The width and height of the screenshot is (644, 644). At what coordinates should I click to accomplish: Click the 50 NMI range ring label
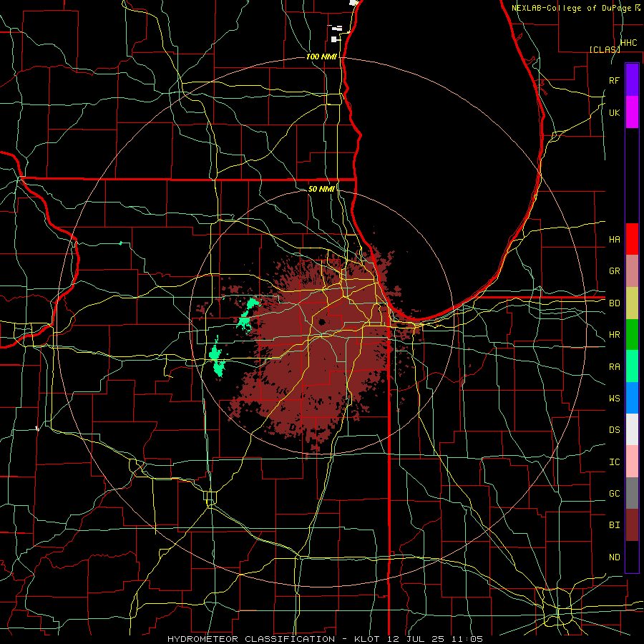(321, 189)
